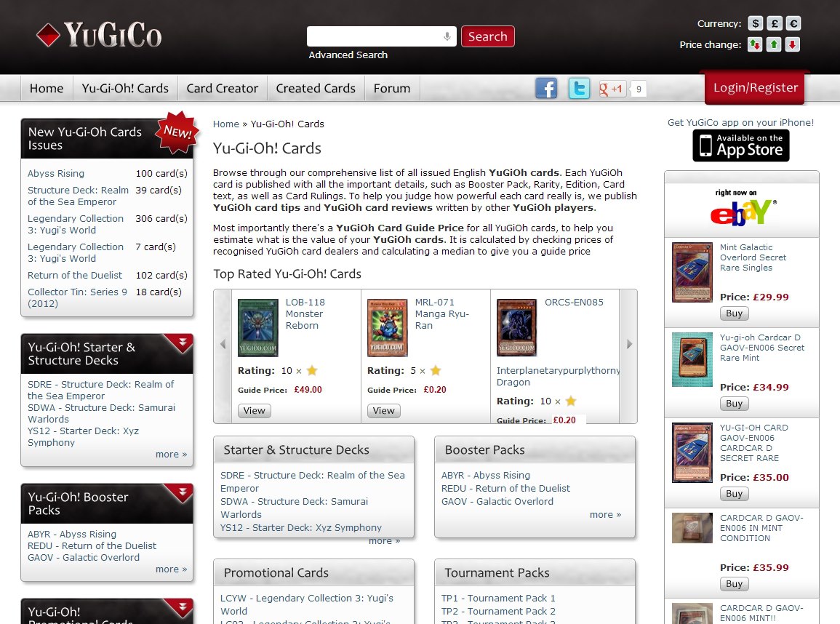This screenshot has height=624, width=840.
Task: Open LOB-118 Monster Reborn title link
Action: tap(305, 314)
